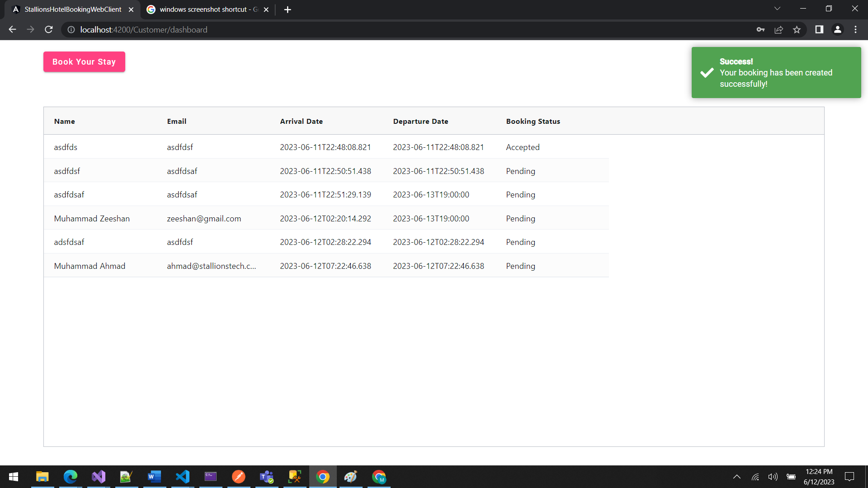The width and height of the screenshot is (868, 488).
Task: Open Wi-Fi network settings in tray
Action: tap(755, 477)
